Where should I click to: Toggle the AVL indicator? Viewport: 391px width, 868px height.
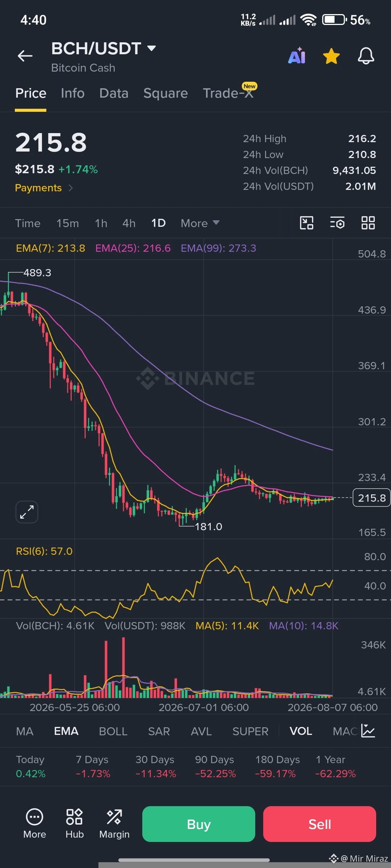201,731
